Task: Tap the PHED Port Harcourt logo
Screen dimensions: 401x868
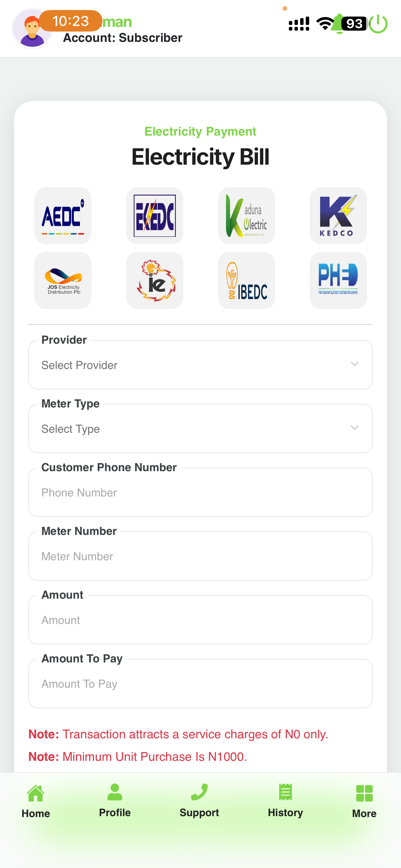Action: pos(338,280)
